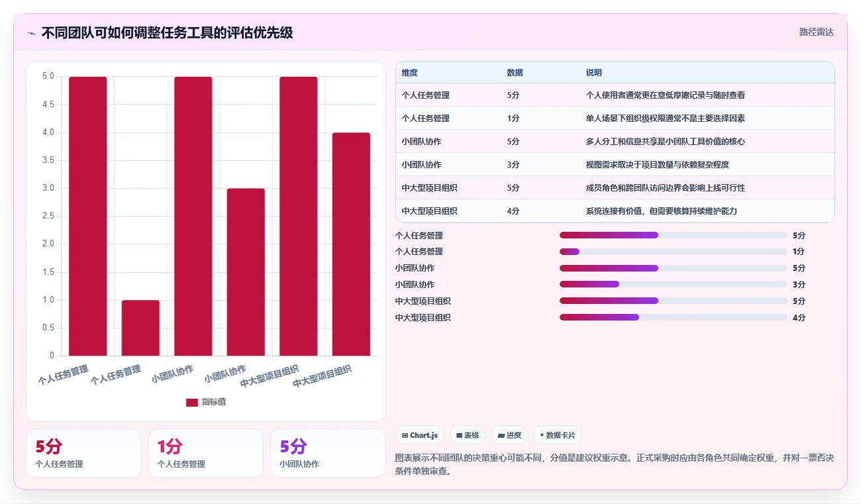The width and height of the screenshot is (861, 504).
Task: Click the title 不同团队可如何调整任务工具的评估优先级
Action: [167, 32]
